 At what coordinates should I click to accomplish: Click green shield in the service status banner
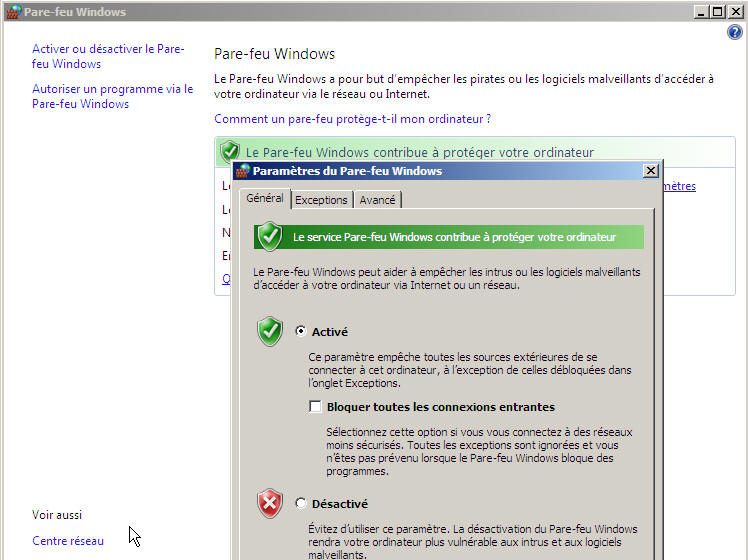click(x=270, y=237)
